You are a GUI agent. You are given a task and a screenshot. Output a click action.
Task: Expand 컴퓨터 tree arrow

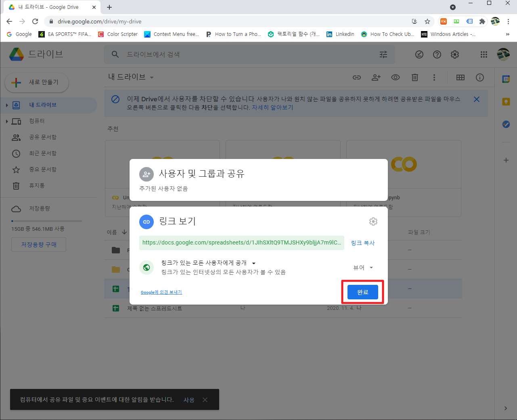coord(6,121)
